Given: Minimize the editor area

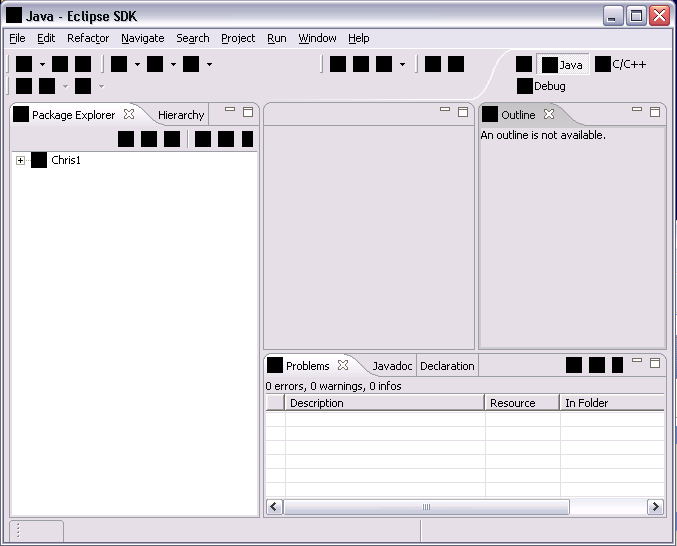Looking at the screenshot, I should [445, 109].
